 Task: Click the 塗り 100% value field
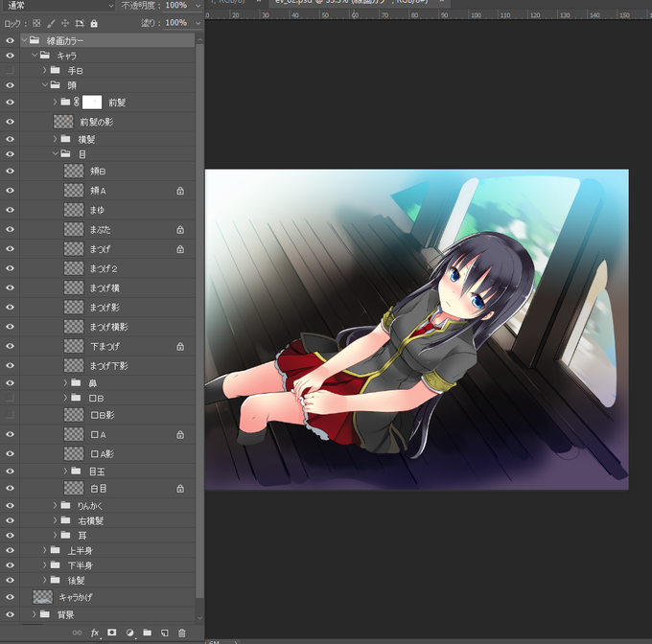click(x=175, y=23)
